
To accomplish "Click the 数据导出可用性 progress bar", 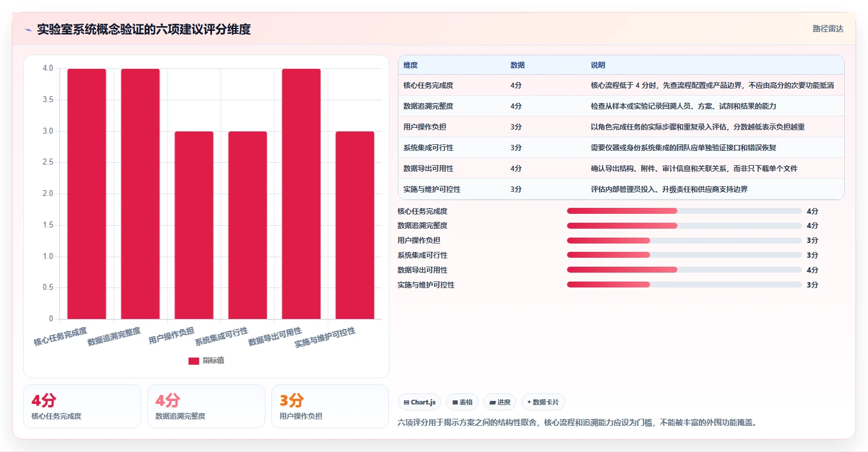I will [685, 270].
